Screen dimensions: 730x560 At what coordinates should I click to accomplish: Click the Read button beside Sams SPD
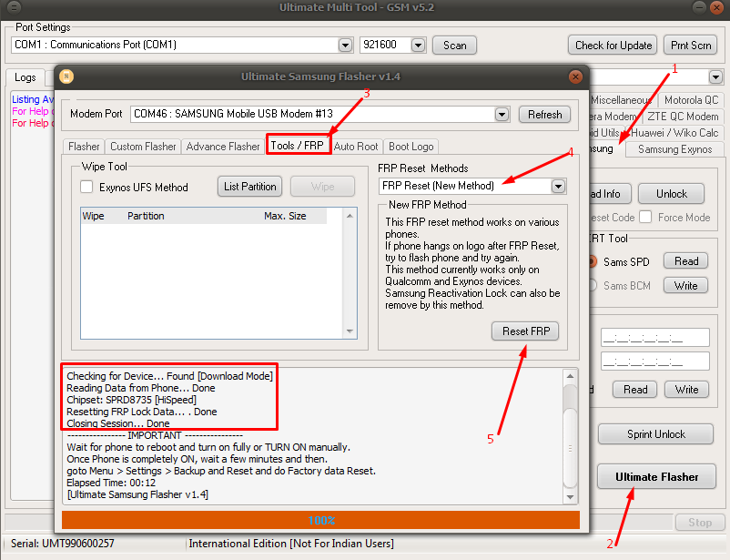686,261
